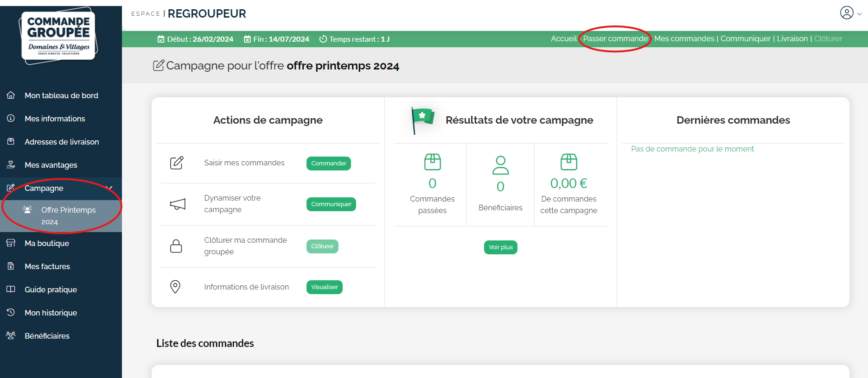Click the Commande Groupée logo

(58, 36)
